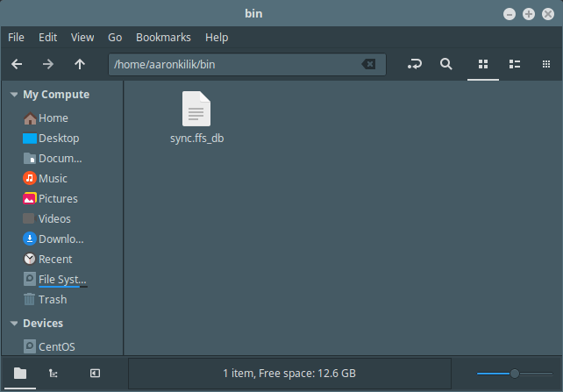
Task: Open the Bookmarks menu
Action: [x=163, y=38]
